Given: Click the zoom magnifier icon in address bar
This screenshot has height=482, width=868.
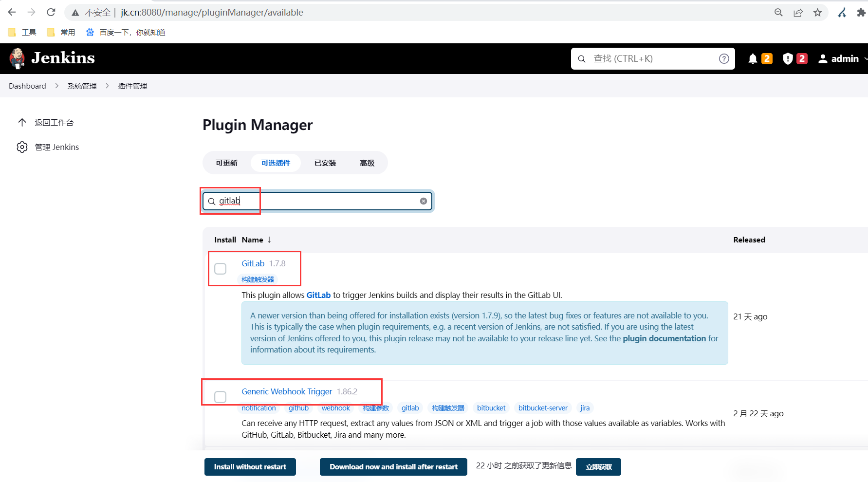Looking at the screenshot, I should coord(778,13).
